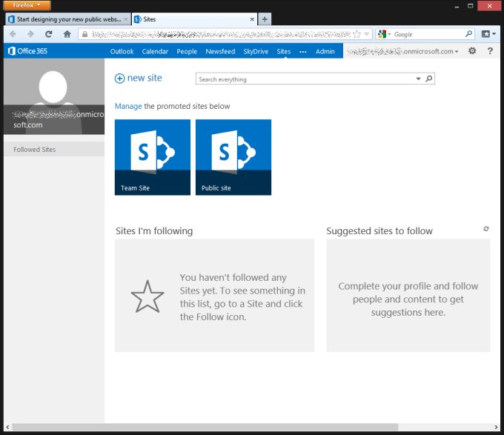Click the new site plus icon
The image size is (504, 435).
119,79
